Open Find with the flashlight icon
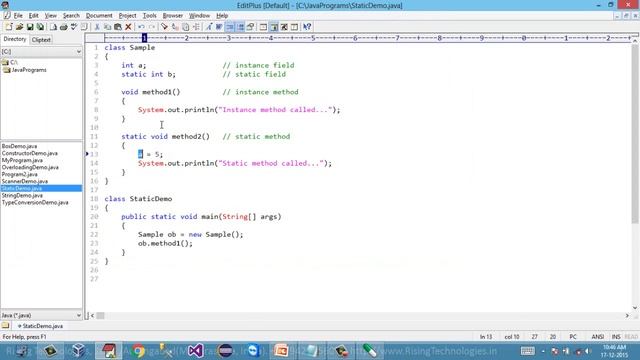 pos(164,27)
